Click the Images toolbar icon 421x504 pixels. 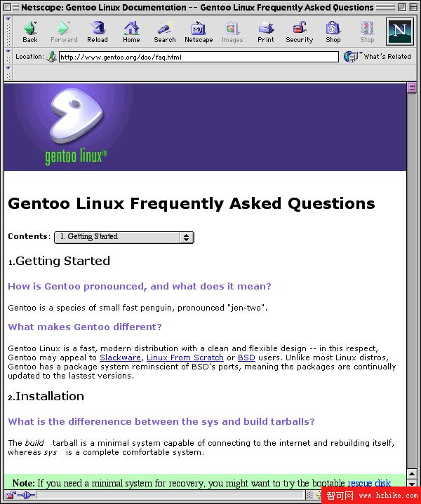coord(232,32)
